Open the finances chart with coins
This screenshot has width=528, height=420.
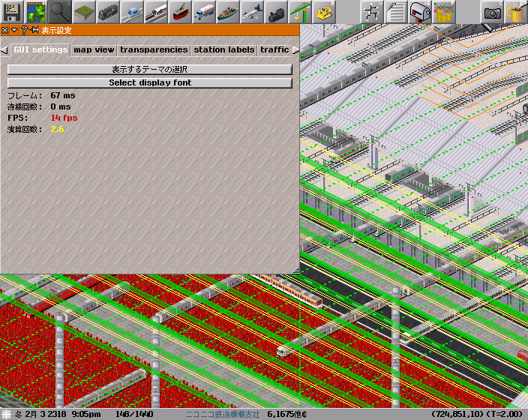point(444,12)
